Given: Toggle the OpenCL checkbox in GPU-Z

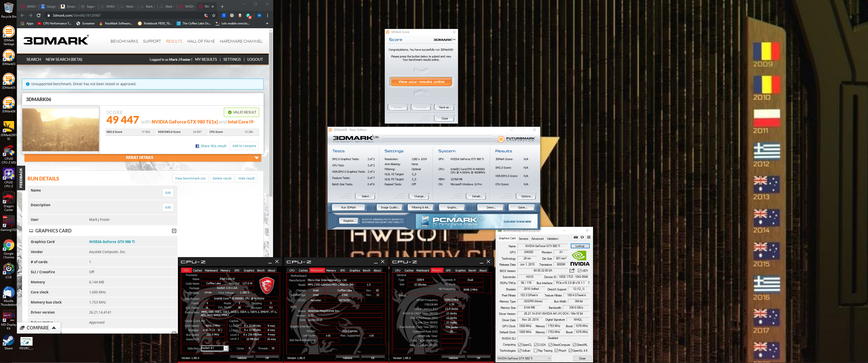Looking at the screenshot, I should click(x=520, y=345).
